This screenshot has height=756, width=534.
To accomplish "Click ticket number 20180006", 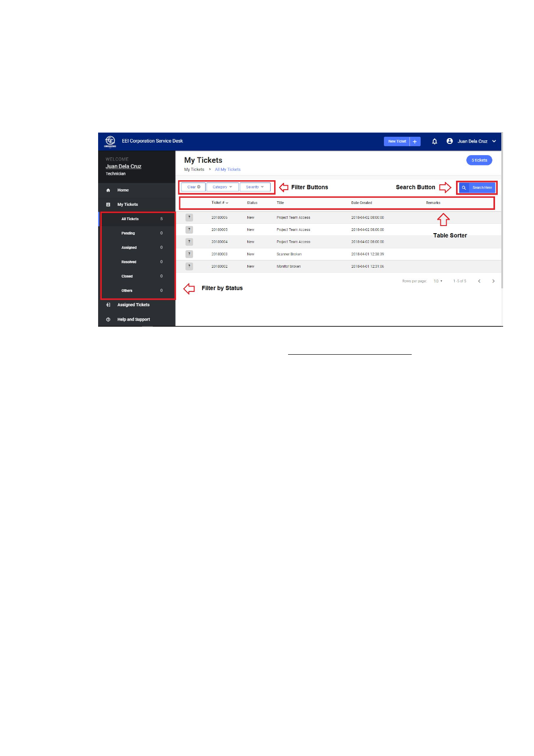I will pos(220,217).
